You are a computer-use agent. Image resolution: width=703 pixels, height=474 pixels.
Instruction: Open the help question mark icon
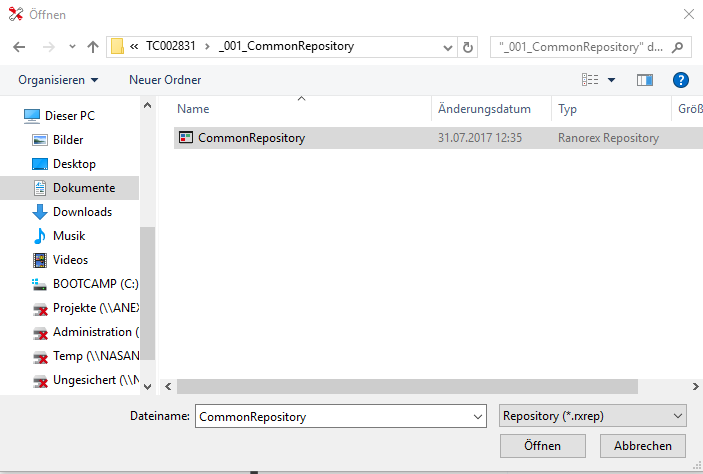(680, 79)
